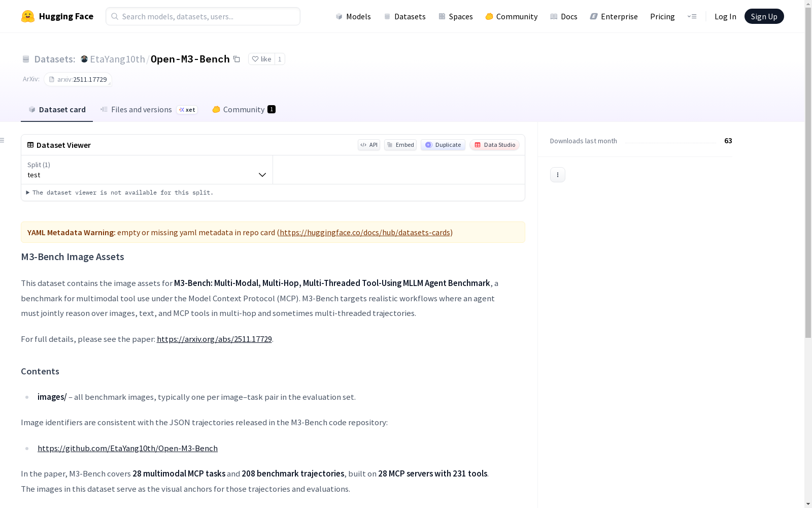Switch to Files and versions tab

[149, 110]
